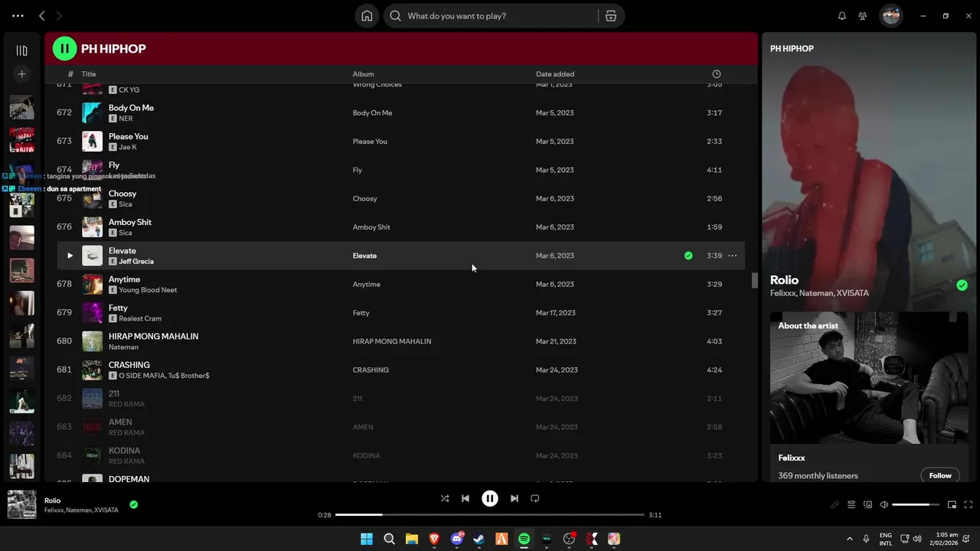Open the NER artist link
Screen dimensions: 980x551
126,119
